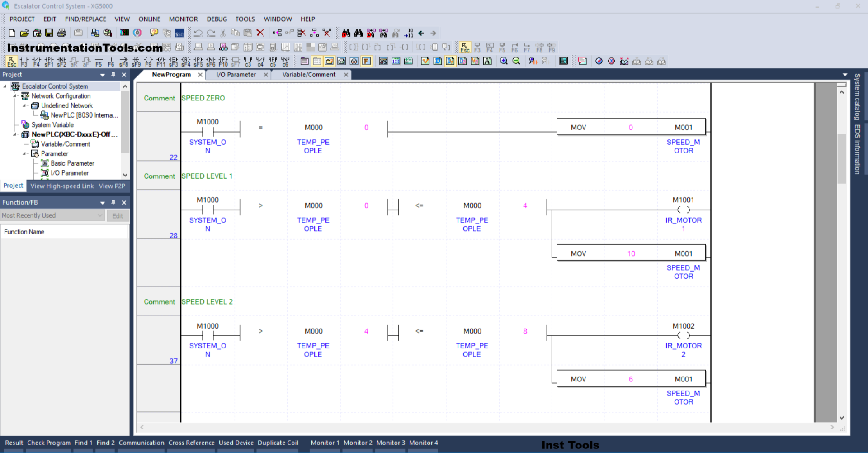Select the F9 output coil tool

148,62
